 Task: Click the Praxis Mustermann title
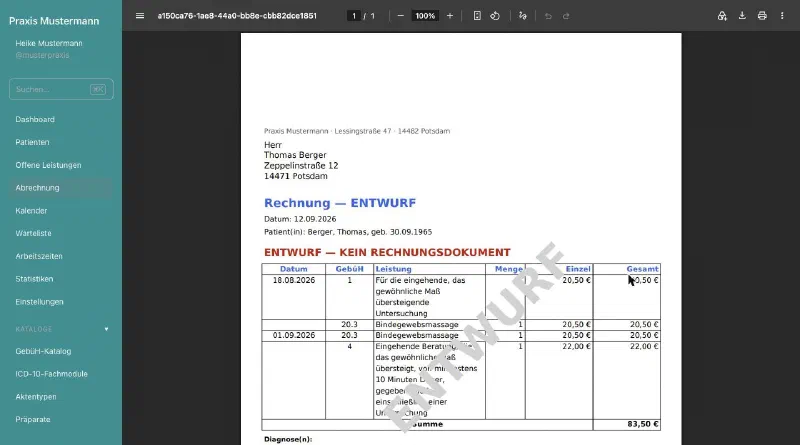[54, 21]
